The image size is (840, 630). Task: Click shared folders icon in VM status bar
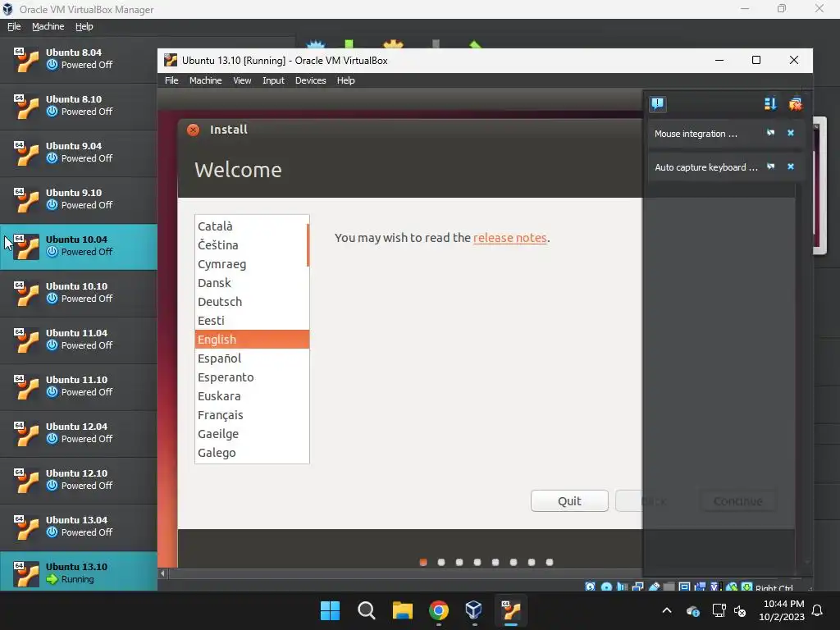pyautogui.click(x=669, y=587)
